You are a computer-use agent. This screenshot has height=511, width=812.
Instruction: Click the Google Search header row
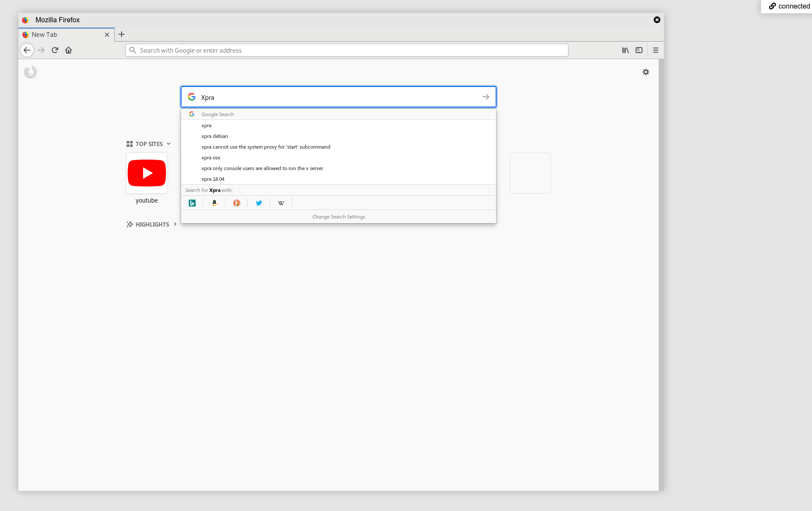click(339, 114)
